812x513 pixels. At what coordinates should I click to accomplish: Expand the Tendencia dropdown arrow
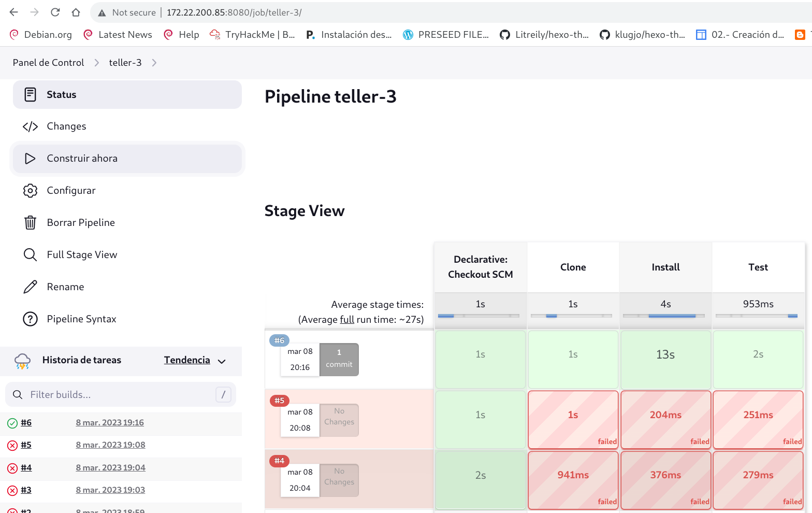click(x=222, y=361)
